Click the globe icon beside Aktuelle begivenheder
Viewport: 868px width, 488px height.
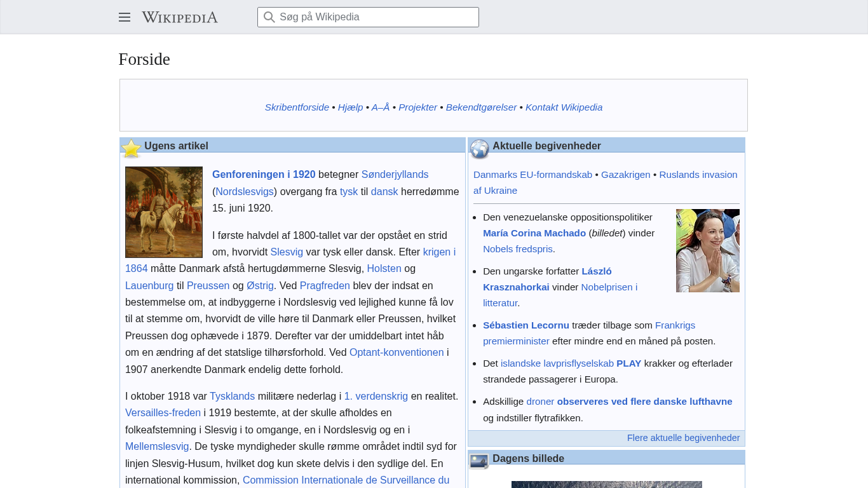tap(480, 149)
